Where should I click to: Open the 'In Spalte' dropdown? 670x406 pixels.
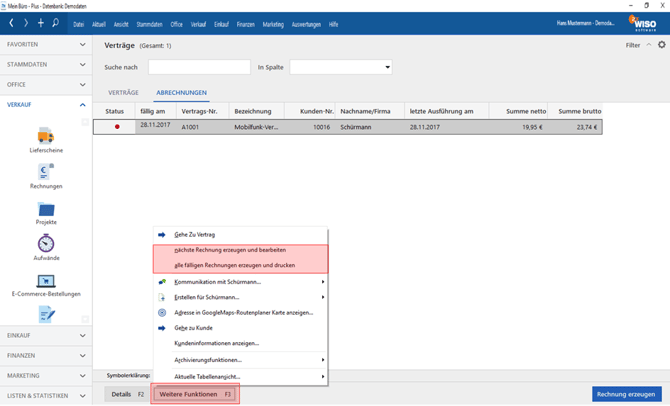coord(340,67)
